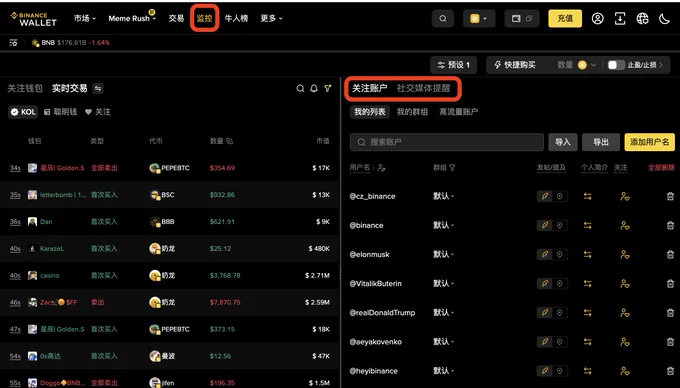680x388 pixels.
Task: Click the 预设 1 button
Action: 454,65
